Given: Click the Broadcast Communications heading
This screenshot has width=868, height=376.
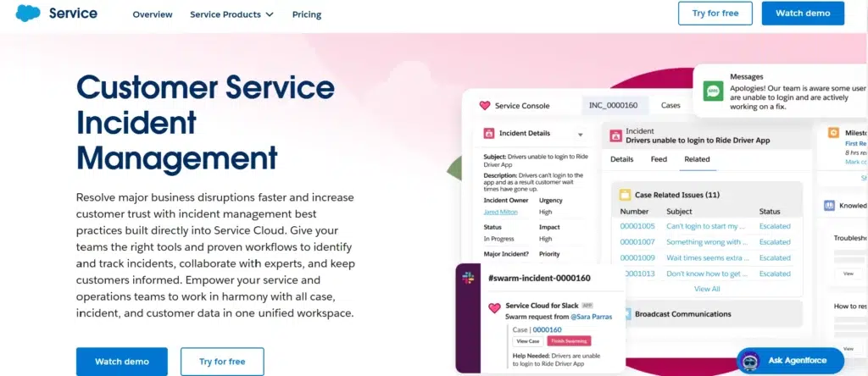Looking at the screenshot, I should tap(683, 314).
